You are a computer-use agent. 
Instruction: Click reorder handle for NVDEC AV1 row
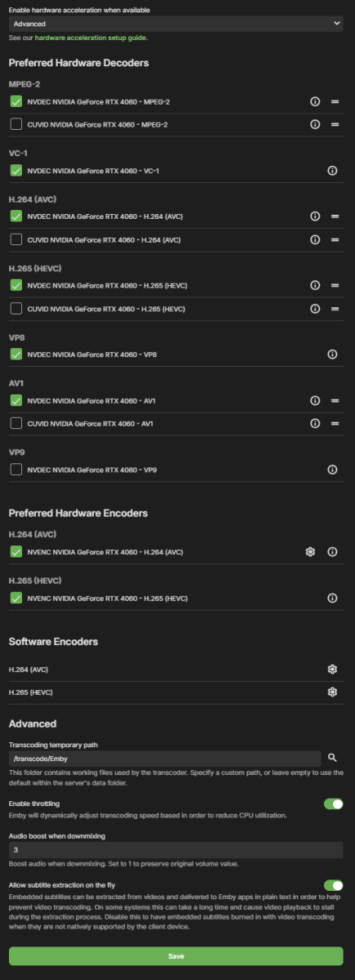[x=335, y=401]
